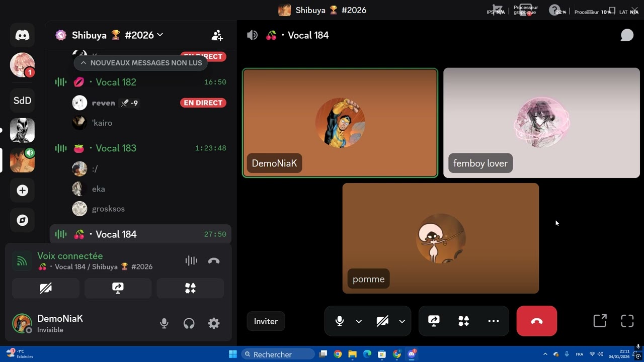Viewport: 644px width, 362px height.
Task: Open more options three dots in call bar
Action: (x=494, y=321)
